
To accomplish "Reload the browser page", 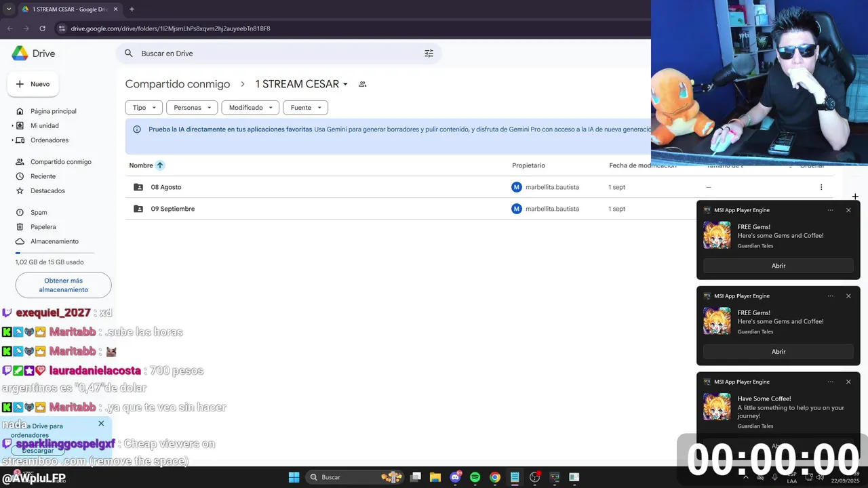I will coord(42,28).
